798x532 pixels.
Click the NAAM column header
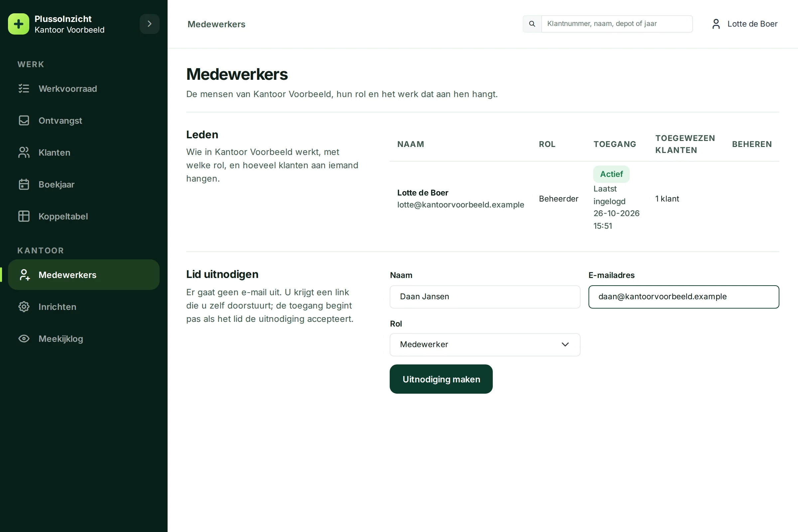pos(411,144)
